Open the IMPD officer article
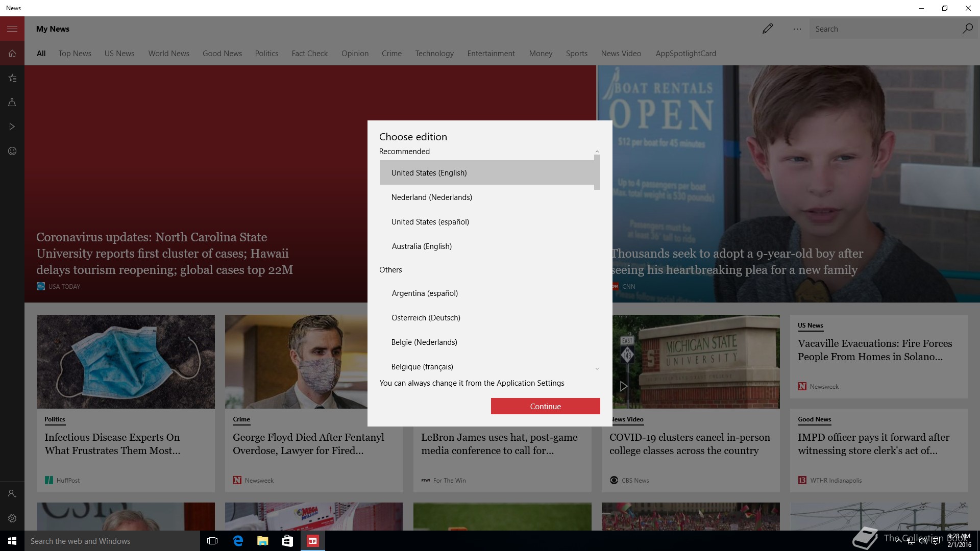The width and height of the screenshot is (980, 551). pyautogui.click(x=873, y=444)
